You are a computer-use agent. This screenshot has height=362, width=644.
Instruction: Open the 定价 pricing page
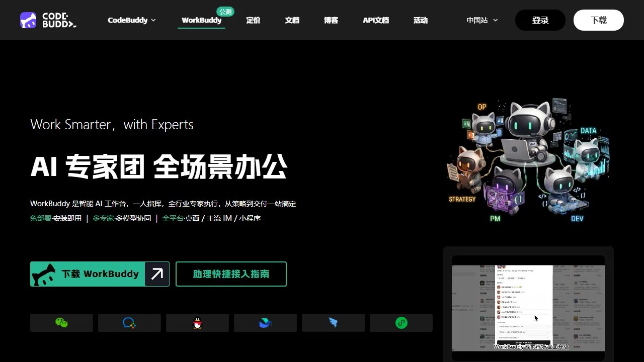[253, 20]
